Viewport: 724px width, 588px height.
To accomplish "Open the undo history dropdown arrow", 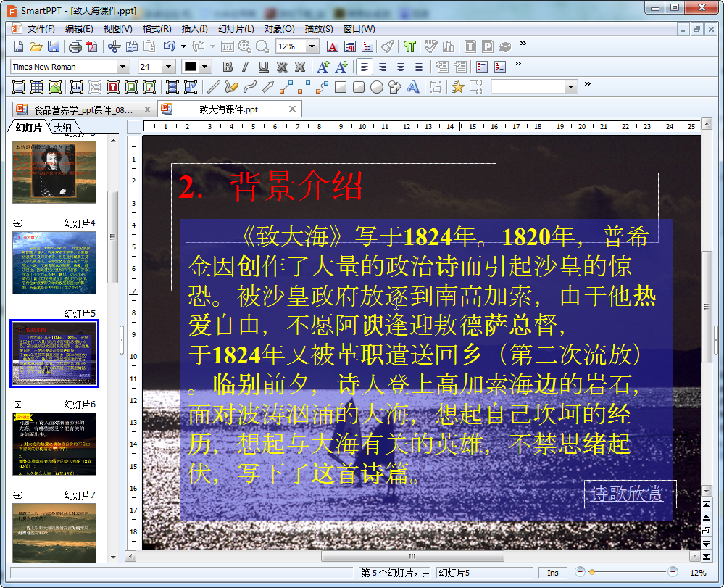I will pyautogui.click(x=183, y=46).
